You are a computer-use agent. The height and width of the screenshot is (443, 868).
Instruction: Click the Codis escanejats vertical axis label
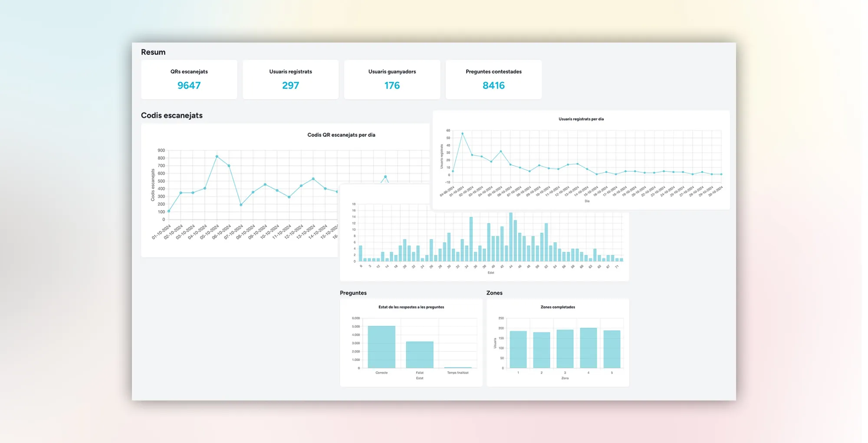(153, 185)
